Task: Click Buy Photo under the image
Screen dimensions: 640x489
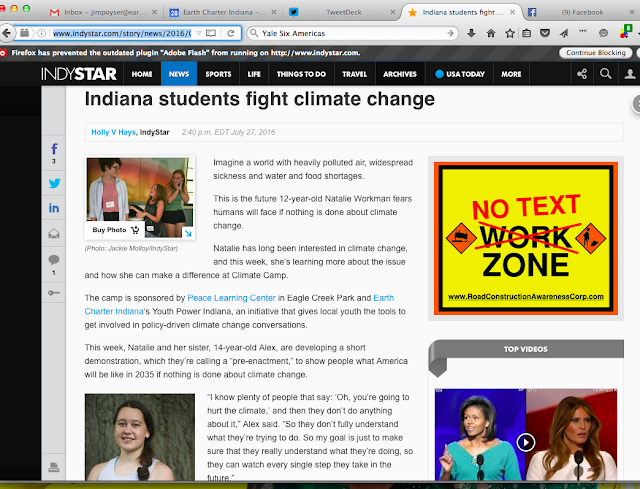Action: [116, 230]
